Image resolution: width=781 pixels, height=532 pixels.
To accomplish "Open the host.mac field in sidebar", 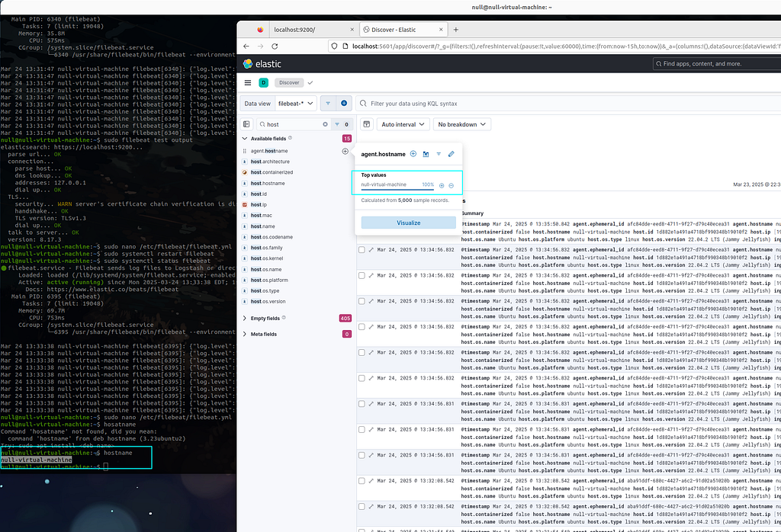I will coord(262,216).
